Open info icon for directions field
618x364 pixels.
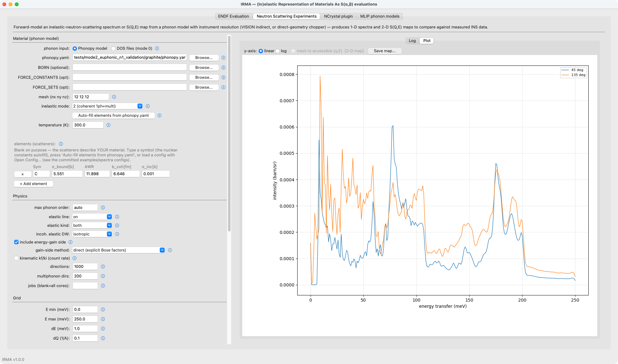103,267
